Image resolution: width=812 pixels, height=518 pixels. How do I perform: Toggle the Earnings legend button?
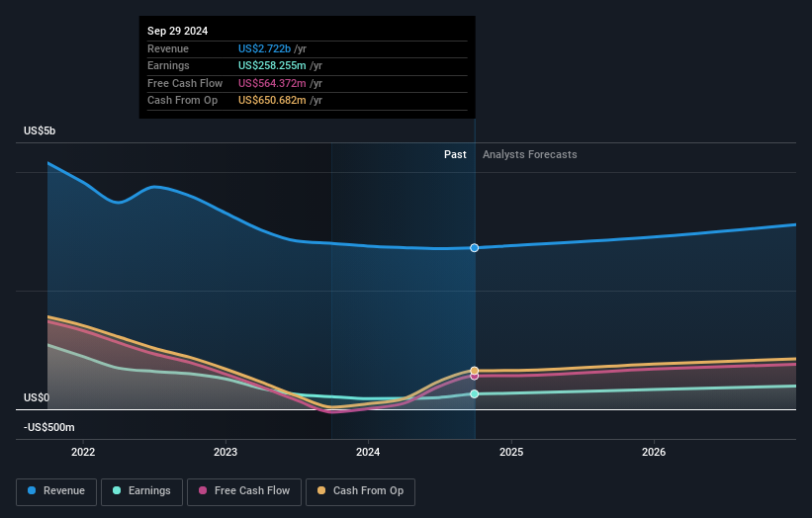[x=141, y=491]
